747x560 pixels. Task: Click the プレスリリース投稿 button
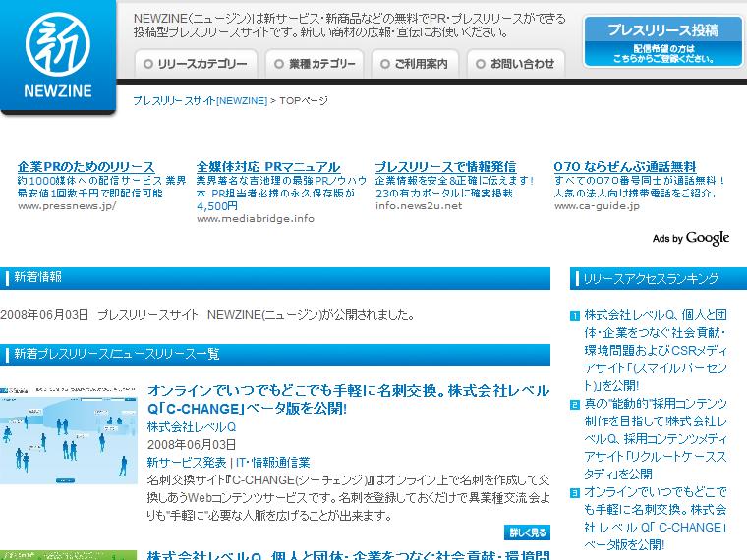[662, 41]
